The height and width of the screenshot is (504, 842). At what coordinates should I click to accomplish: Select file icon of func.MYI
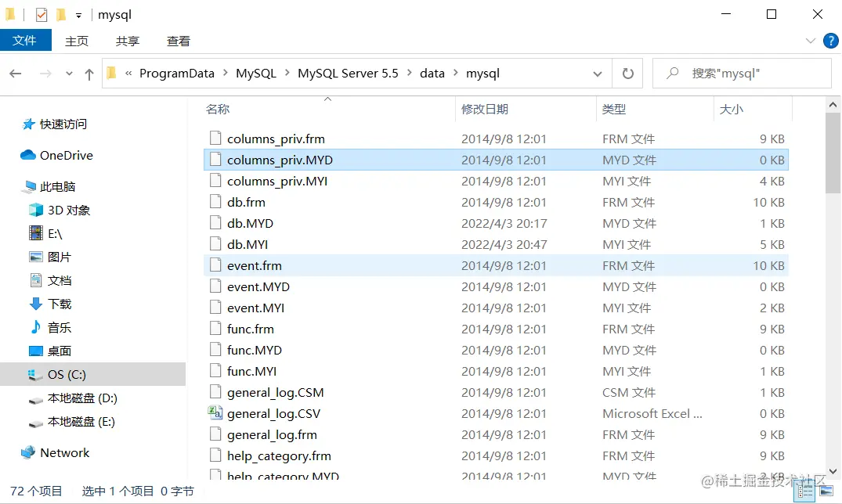coord(215,371)
